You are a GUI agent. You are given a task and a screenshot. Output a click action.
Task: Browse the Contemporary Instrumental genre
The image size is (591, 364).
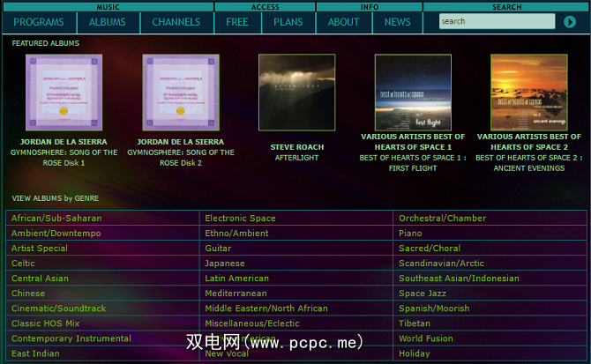71,338
